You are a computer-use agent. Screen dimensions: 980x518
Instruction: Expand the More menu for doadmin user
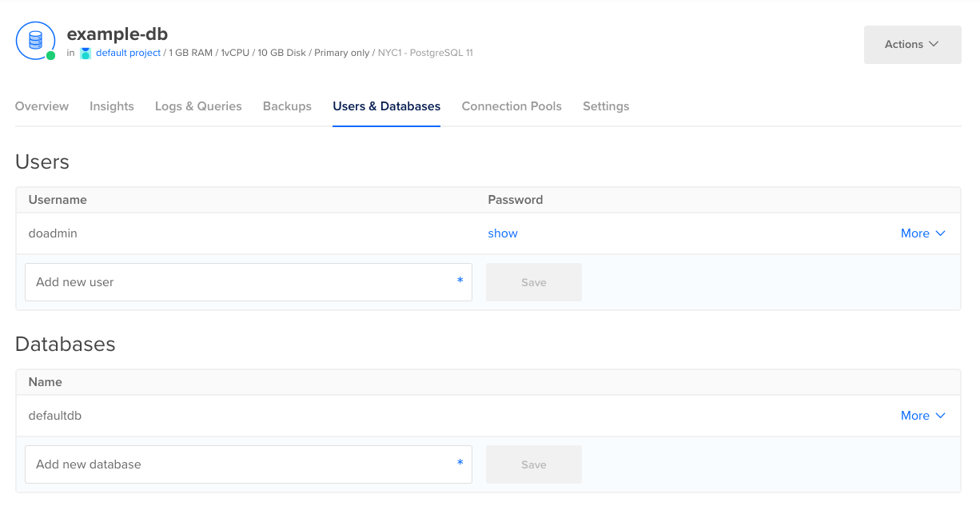922,233
